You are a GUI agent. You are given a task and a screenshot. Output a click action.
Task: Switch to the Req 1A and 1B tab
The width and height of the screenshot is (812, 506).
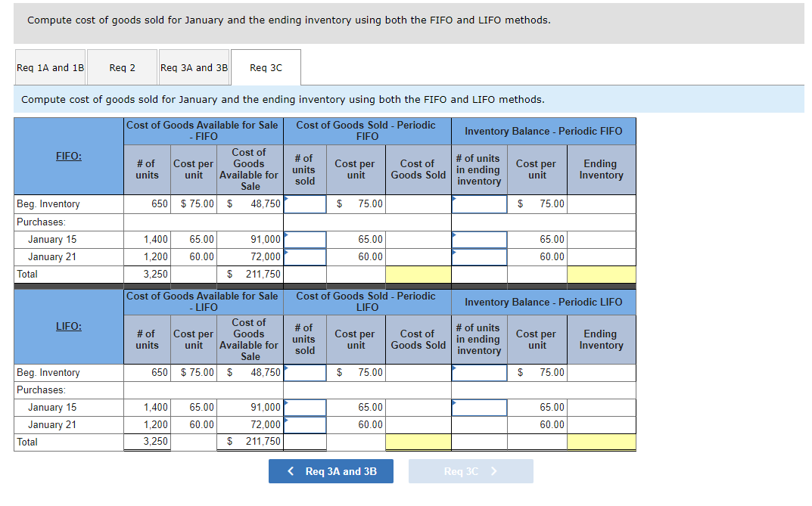(50, 67)
